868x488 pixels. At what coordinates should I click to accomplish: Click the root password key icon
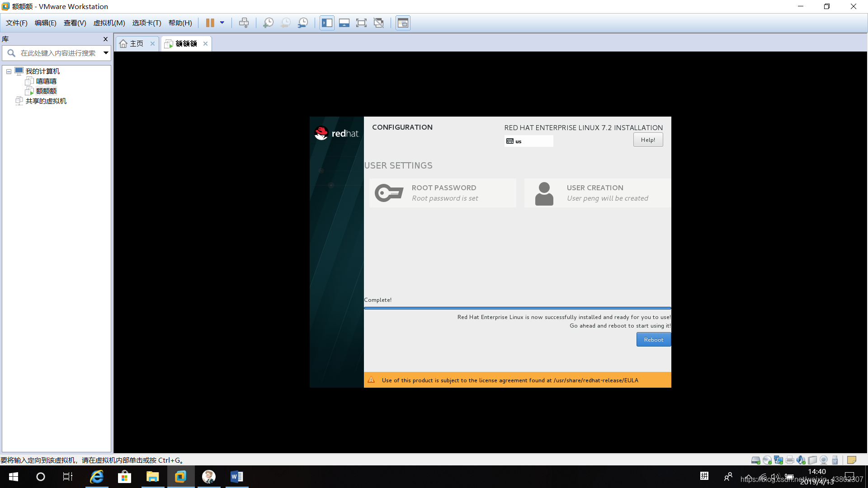[389, 193]
